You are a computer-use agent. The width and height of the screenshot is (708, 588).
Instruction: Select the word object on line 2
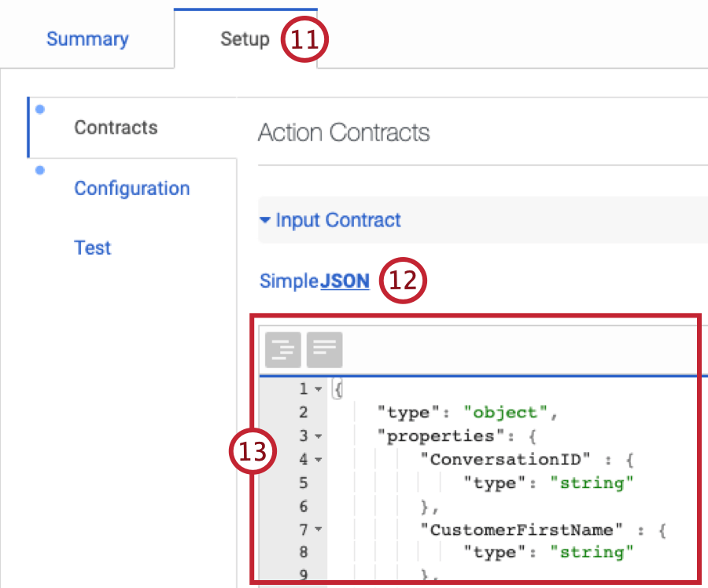[504, 412]
